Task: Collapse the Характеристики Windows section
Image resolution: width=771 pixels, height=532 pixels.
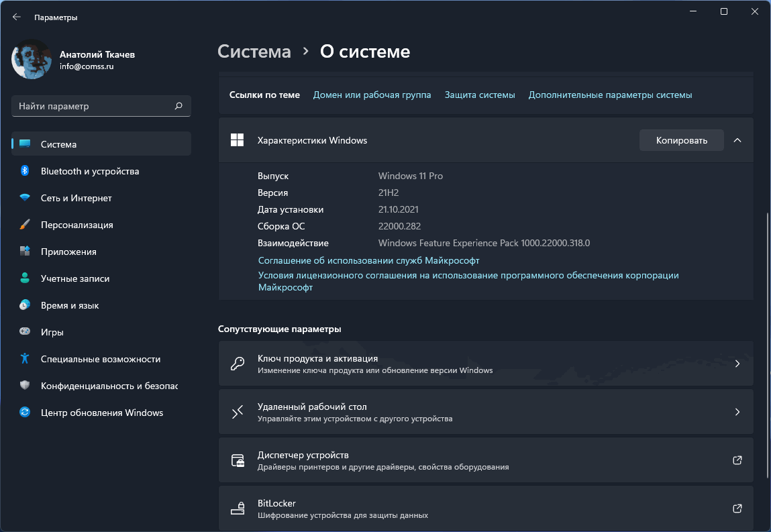Action: tap(737, 140)
